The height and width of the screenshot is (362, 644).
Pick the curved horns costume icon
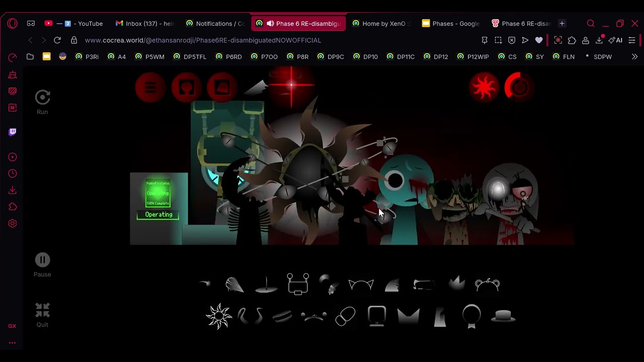click(x=251, y=316)
